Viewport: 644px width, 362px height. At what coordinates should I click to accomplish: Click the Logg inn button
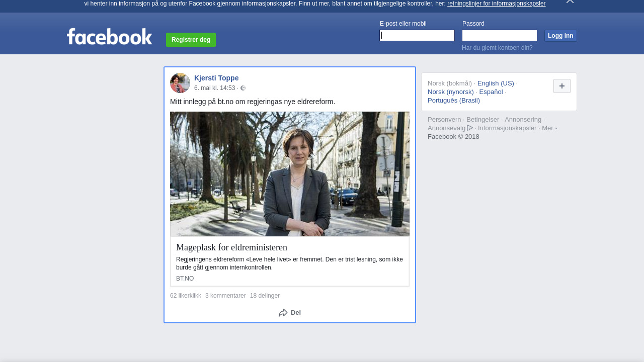[x=560, y=36]
